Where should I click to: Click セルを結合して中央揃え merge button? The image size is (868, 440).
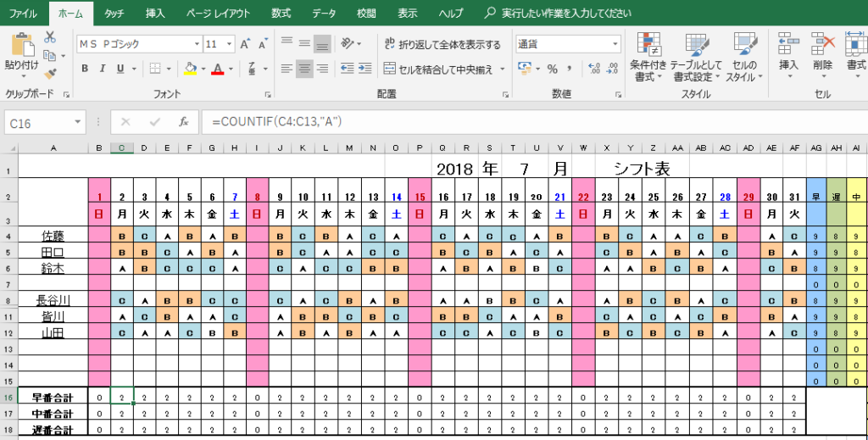438,70
